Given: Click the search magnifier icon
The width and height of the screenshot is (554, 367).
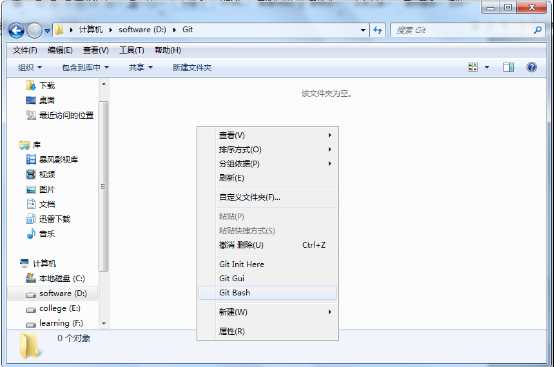Looking at the screenshot, I should point(538,30).
